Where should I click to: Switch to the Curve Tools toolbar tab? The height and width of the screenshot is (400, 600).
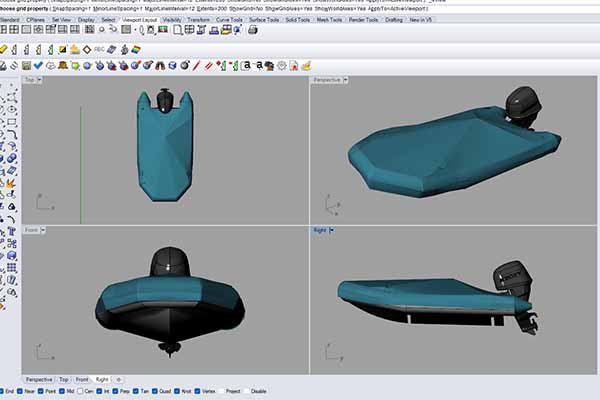[229, 19]
